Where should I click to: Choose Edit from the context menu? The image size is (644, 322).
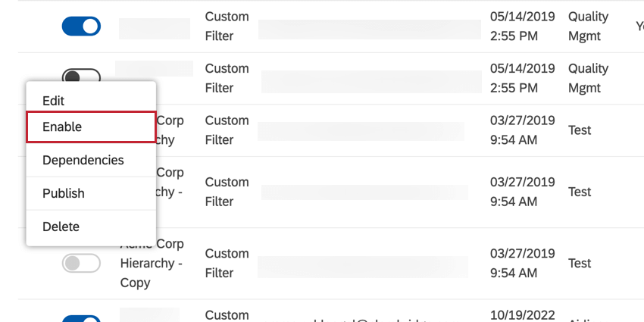54,101
